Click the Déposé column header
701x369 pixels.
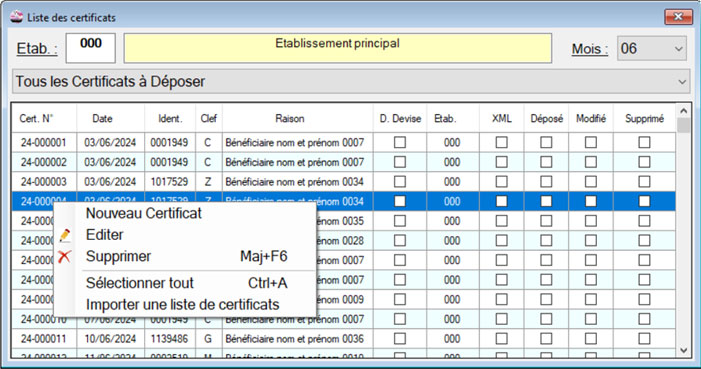tap(546, 119)
